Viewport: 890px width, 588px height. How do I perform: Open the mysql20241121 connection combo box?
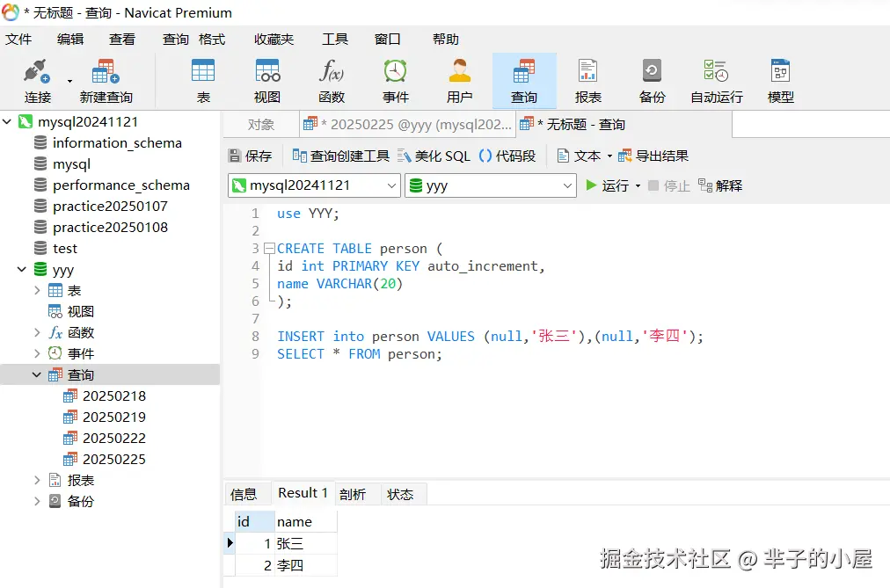[314, 185]
